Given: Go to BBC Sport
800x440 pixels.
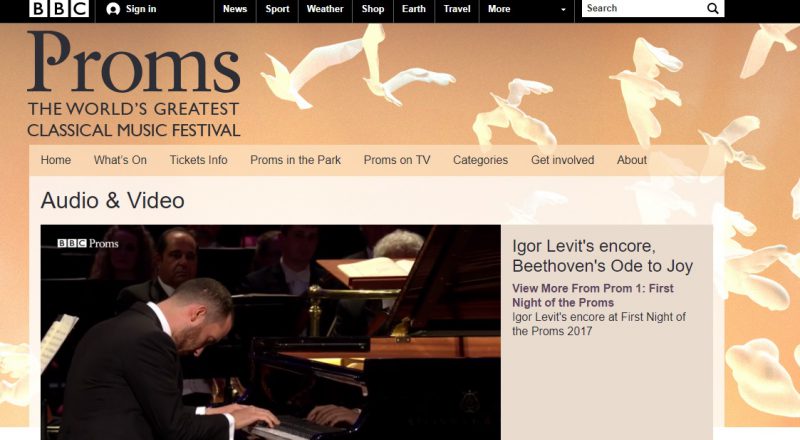Looking at the screenshot, I should [277, 9].
